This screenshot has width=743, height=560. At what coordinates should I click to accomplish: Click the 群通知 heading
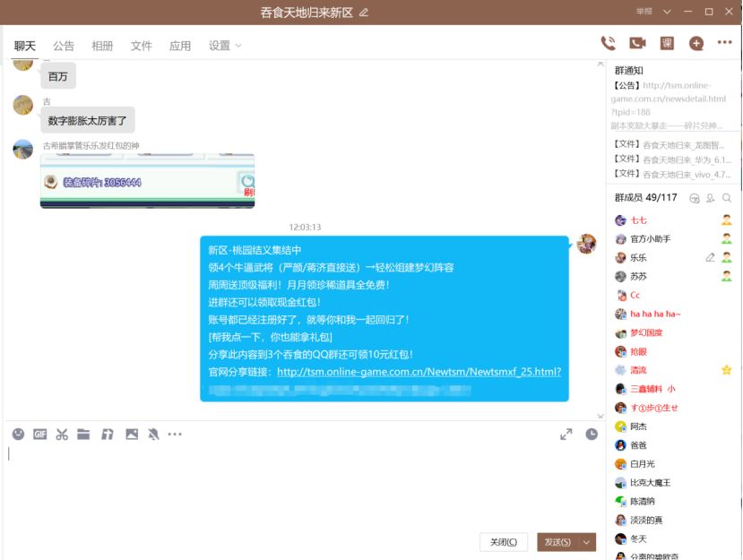(629, 71)
